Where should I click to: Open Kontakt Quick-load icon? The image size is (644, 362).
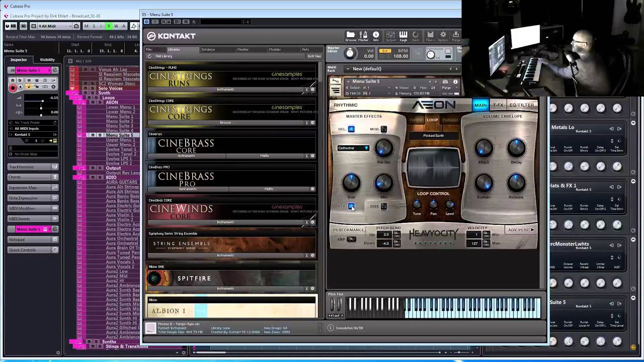(x=416, y=36)
